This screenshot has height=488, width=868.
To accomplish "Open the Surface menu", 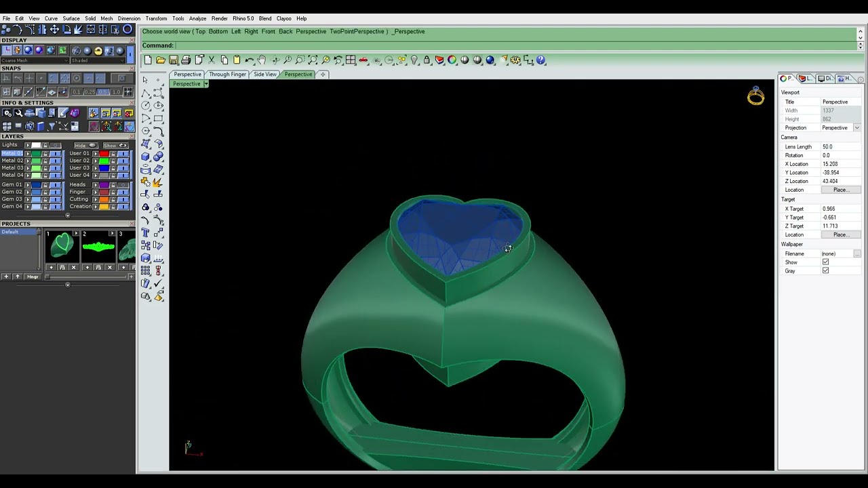I will coord(71,18).
